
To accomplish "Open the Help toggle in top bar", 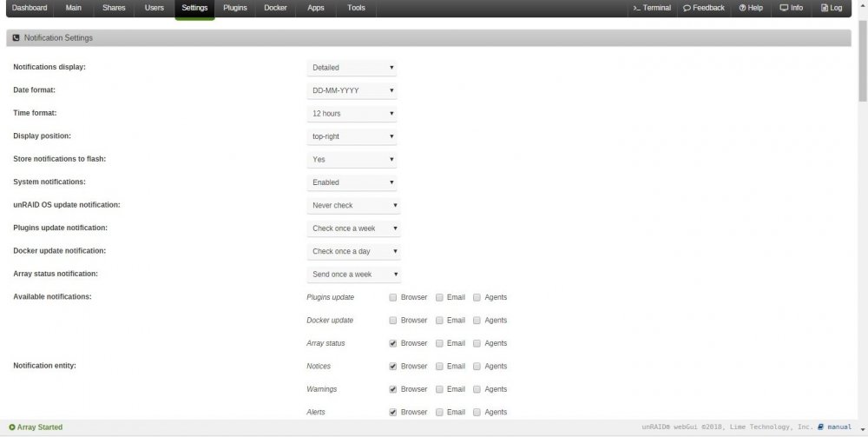I will point(751,8).
